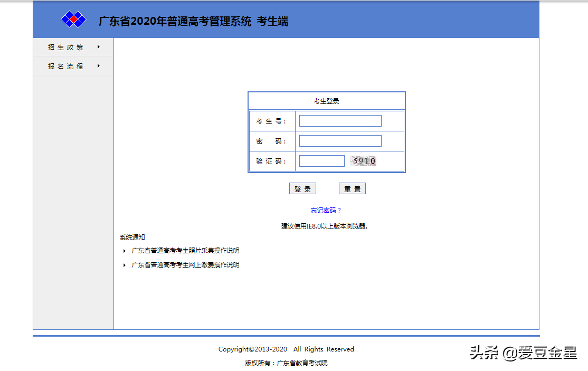The height and width of the screenshot is (371, 588).
Task: Click the captcha image showing 5910
Action: click(363, 160)
